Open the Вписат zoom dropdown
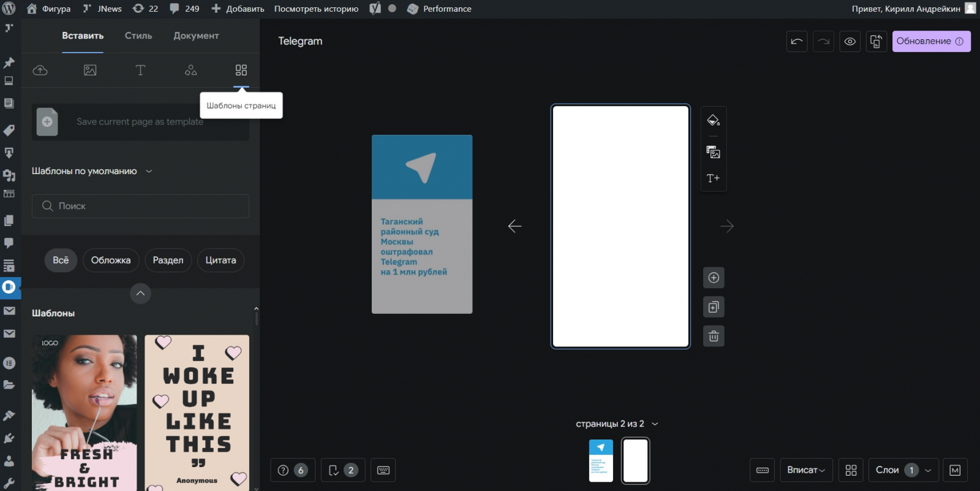Screen dimensions: 980x491 [x=806, y=470]
